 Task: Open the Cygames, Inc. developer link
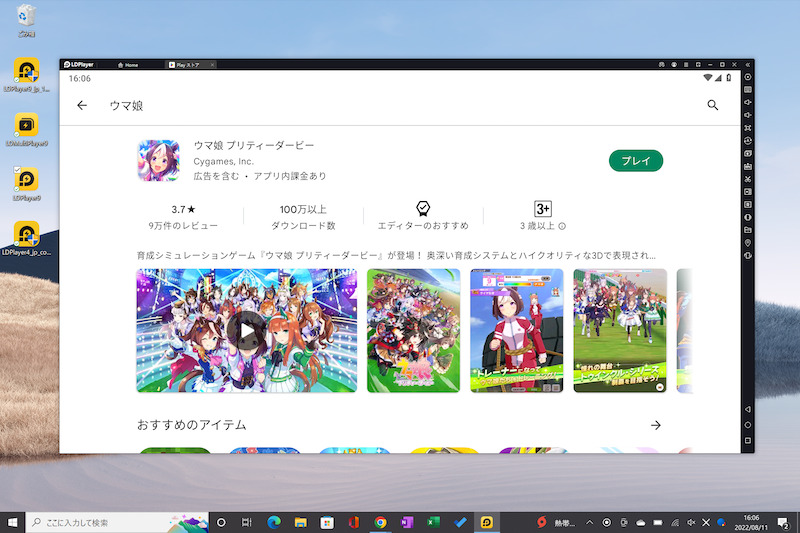click(223, 161)
